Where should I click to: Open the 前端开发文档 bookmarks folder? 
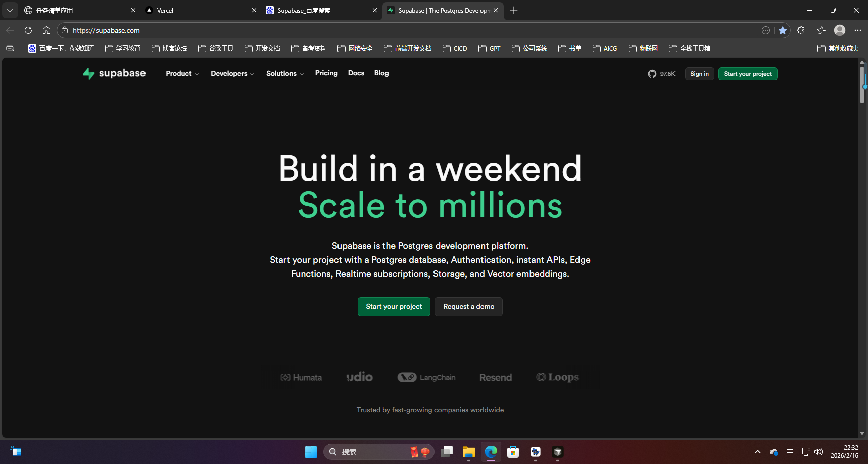pos(408,49)
